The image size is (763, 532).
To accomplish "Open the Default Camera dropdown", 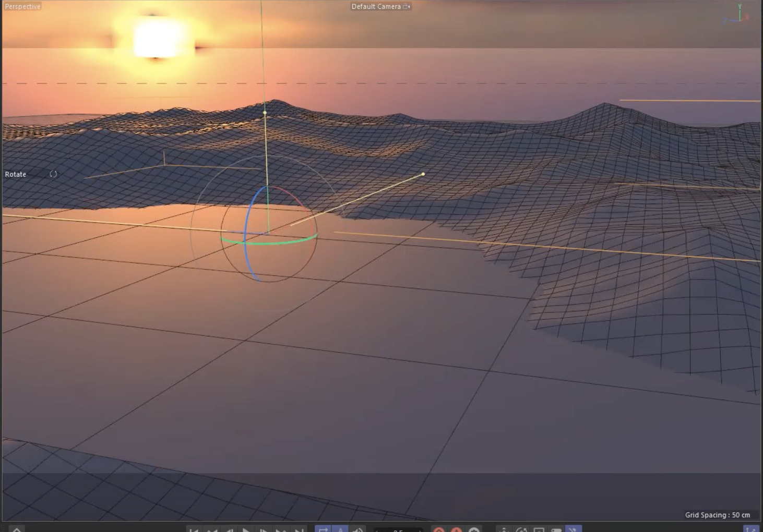I will 407,6.
